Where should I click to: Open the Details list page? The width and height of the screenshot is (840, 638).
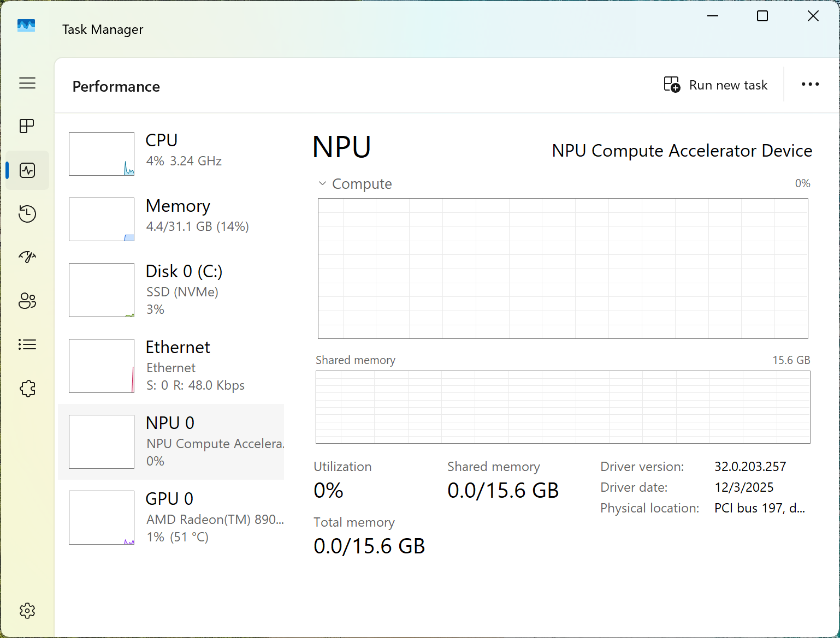(27, 344)
